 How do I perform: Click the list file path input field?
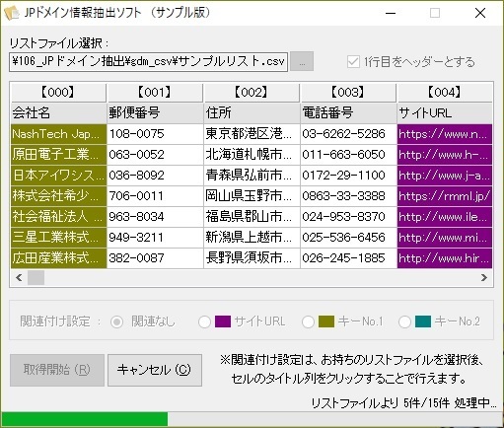coord(149,61)
